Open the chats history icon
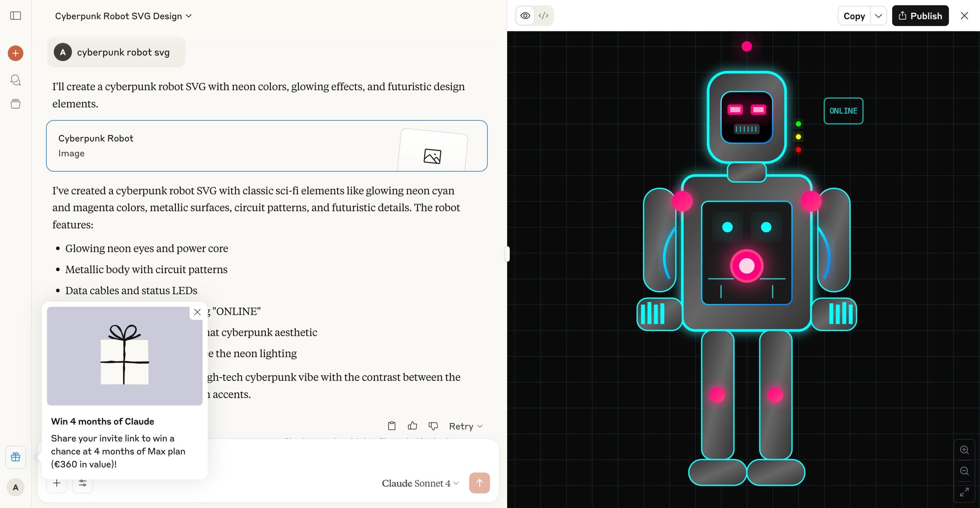Viewport: 980px width, 508px height. (16, 80)
